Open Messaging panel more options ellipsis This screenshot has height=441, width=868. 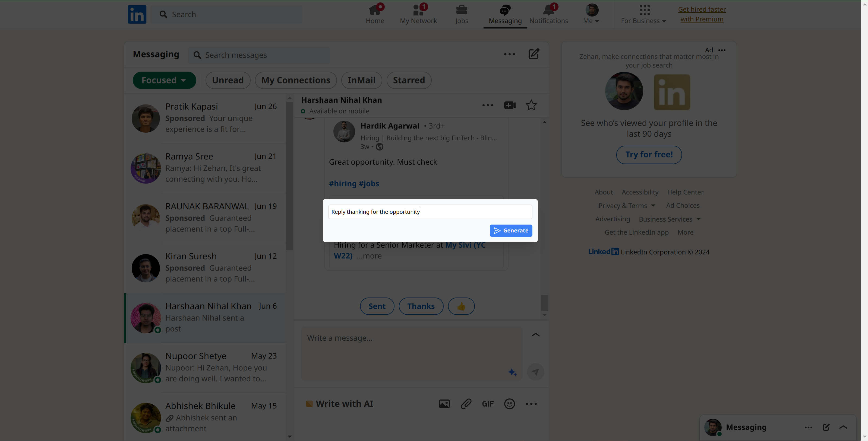tap(509, 54)
